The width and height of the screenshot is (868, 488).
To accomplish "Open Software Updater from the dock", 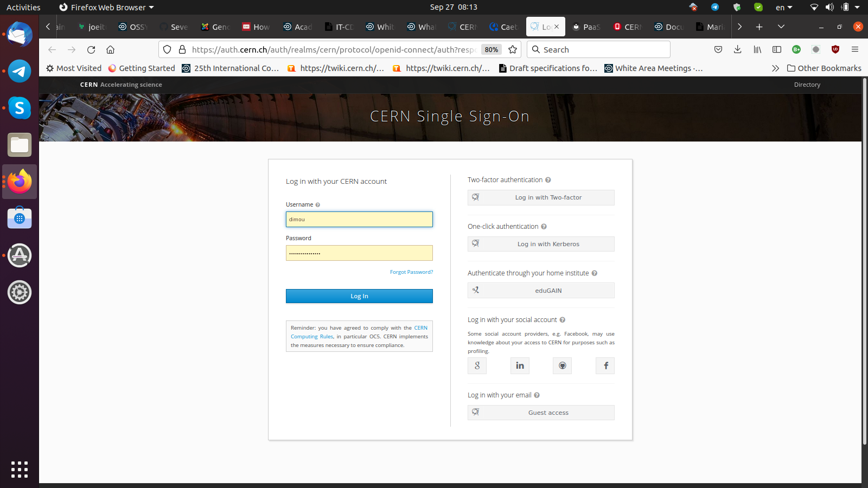I will point(20,255).
